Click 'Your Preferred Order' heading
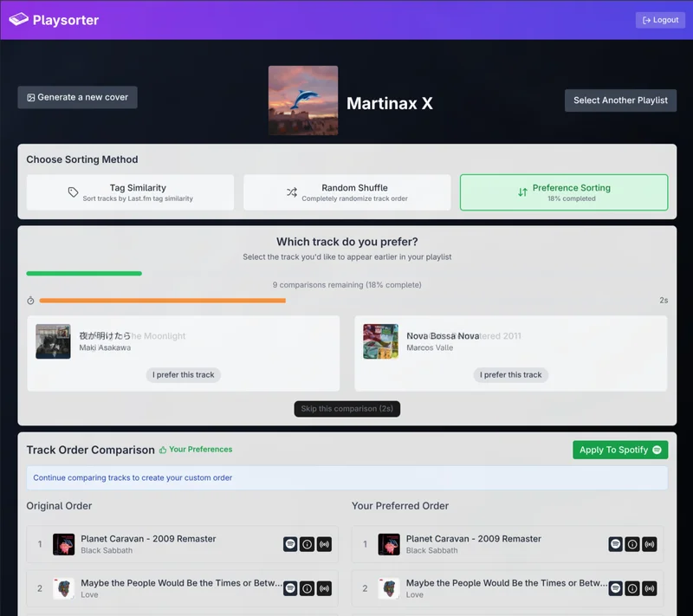 400,505
